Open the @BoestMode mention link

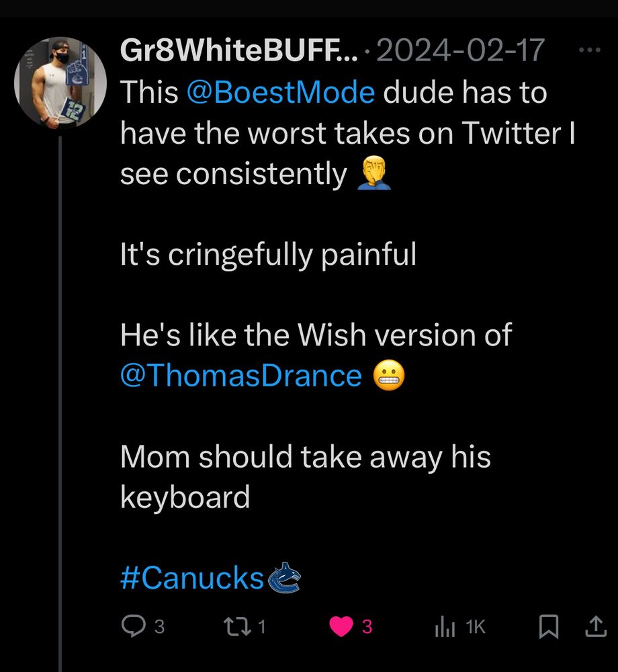pyautogui.click(x=279, y=93)
